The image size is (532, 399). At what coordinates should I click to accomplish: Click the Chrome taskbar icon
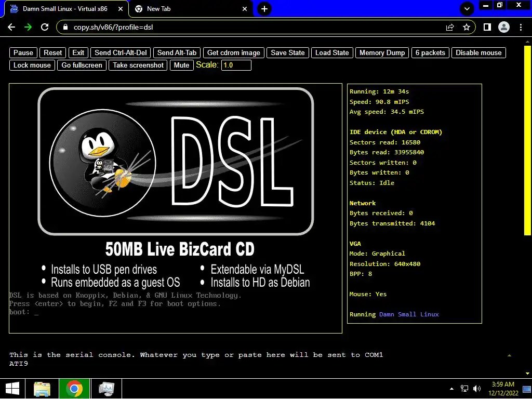point(74,389)
